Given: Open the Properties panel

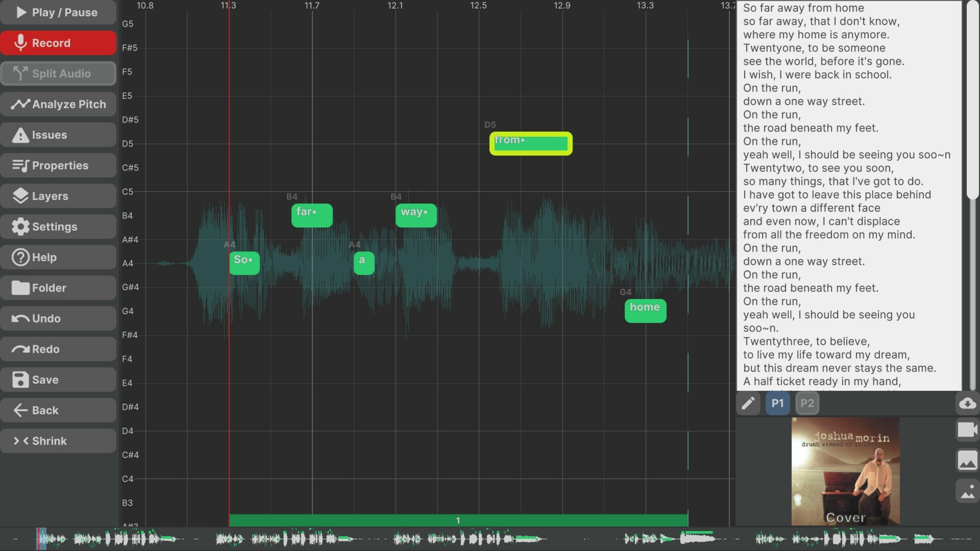Looking at the screenshot, I should coord(59,165).
